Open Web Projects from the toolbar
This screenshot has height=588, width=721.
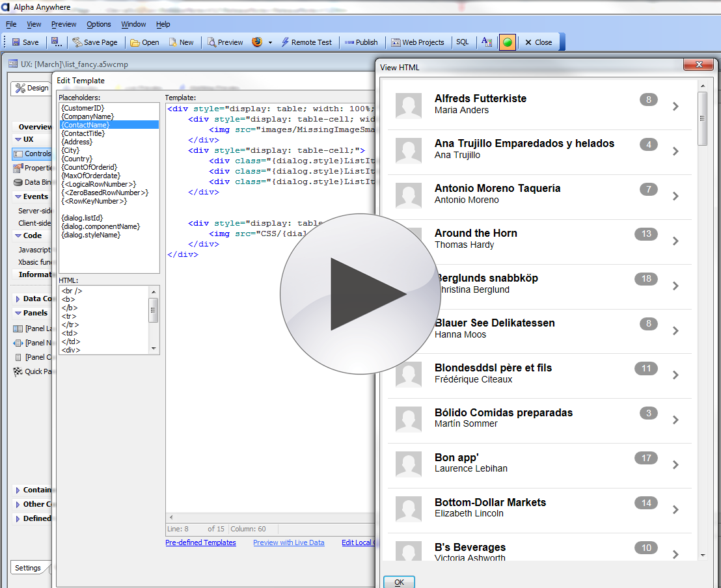pos(418,42)
